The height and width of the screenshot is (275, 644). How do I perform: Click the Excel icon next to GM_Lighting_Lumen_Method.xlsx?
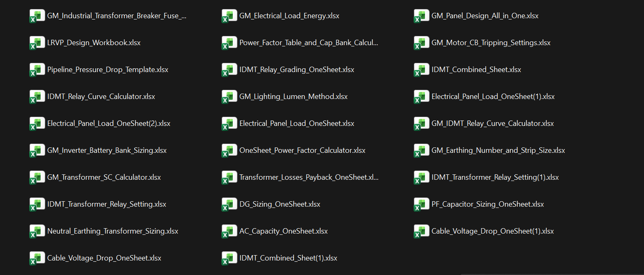coord(229,96)
